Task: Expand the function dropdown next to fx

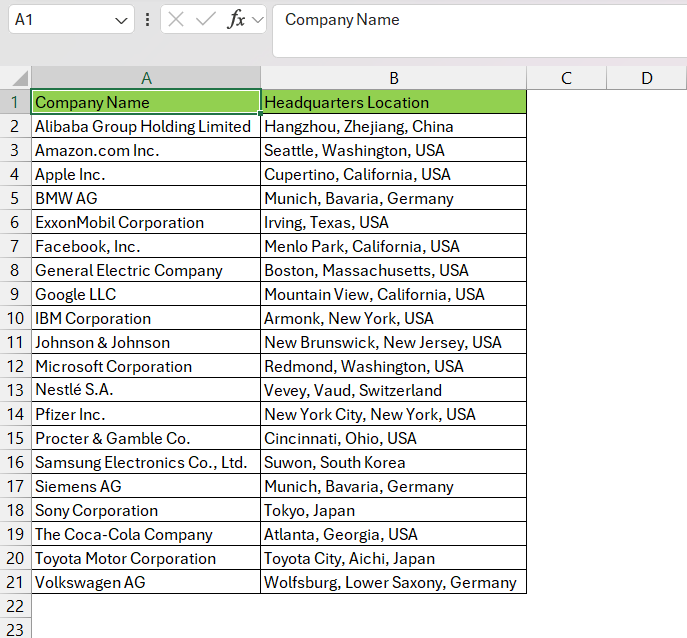Action: pyautogui.click(x=258, y=20)
